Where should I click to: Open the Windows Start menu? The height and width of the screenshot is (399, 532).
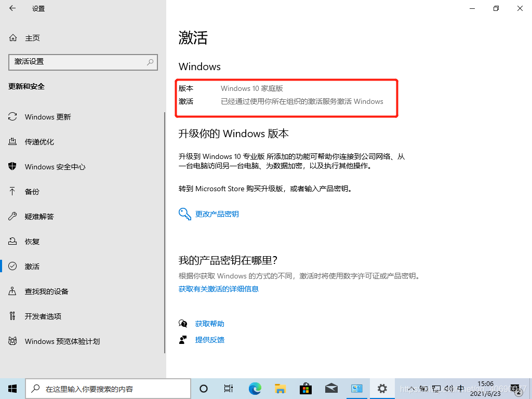12,389
